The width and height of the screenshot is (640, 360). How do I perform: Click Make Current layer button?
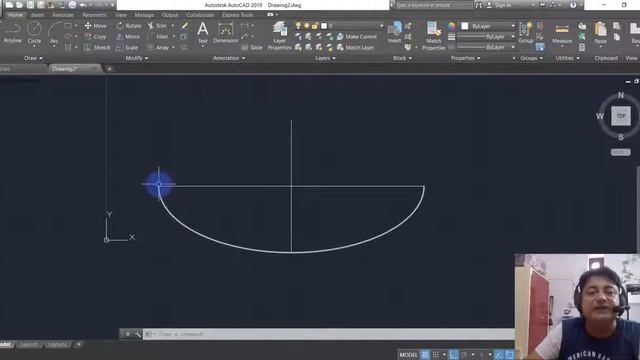[x=357, y=37]
